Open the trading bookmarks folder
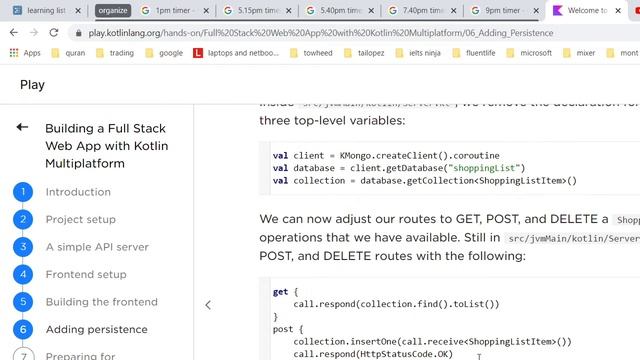This screenshot has width=640, height=360. [115, 53]
